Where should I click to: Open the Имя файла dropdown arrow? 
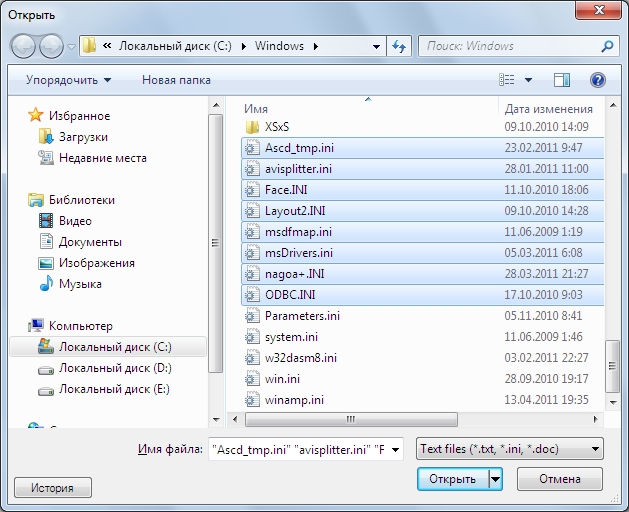[395, 449]
